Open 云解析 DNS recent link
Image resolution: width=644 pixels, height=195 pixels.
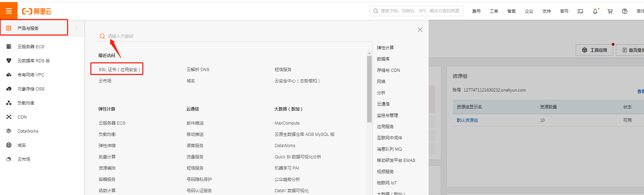coord(198,70)
